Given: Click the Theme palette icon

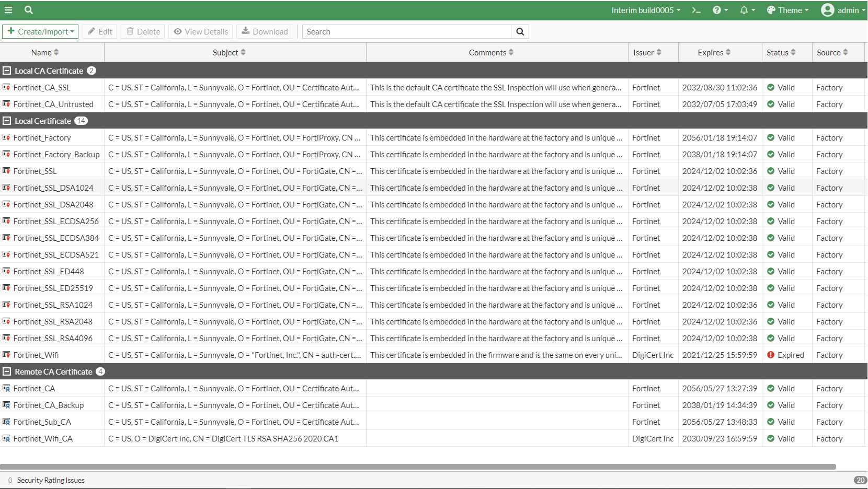Looking at the screenshot, I should 771,10.
